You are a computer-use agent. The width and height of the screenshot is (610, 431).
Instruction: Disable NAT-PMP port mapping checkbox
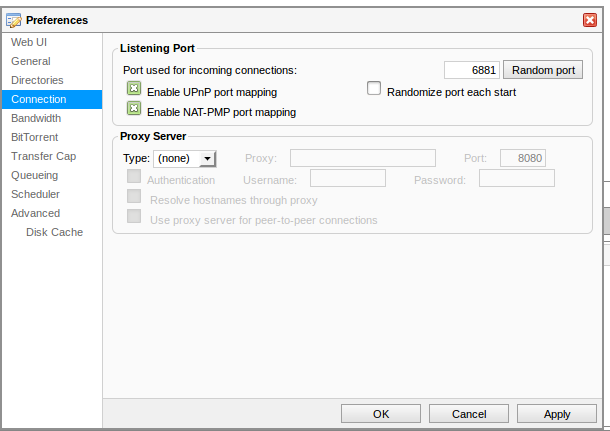point(134,108)
